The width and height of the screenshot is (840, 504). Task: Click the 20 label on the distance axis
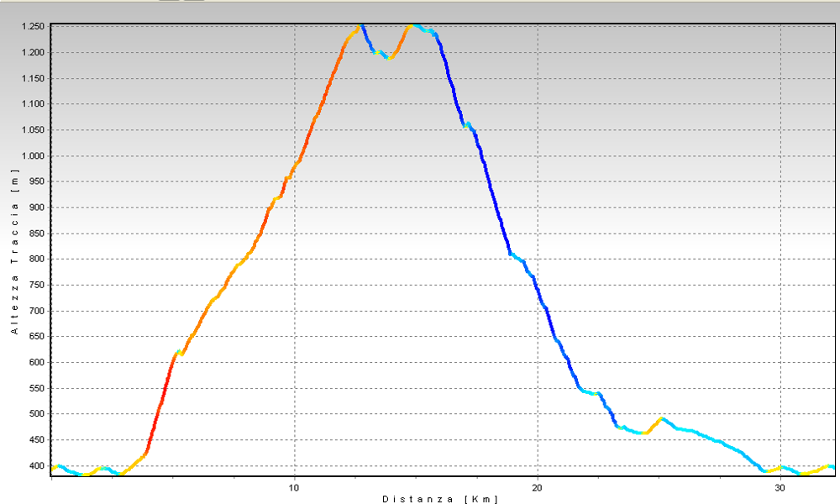[x=538, y=487]
